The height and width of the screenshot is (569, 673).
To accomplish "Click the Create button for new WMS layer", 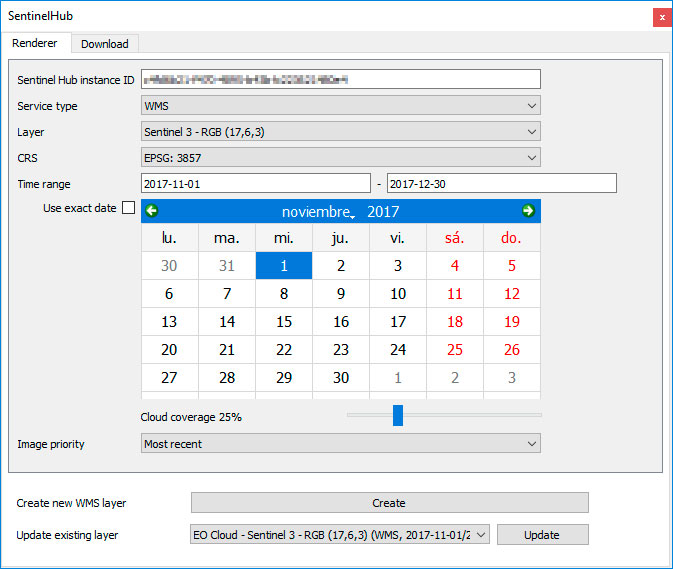I will pyautogui.click(x=390, y=502).
